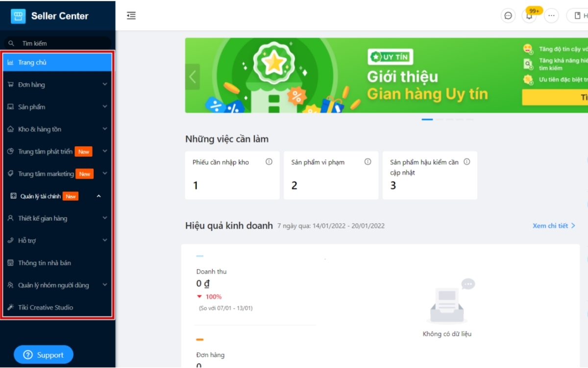Click the Trung tâm phát triển pie icon
Viewport: 588px width, 368px height.
coord(10,152)
